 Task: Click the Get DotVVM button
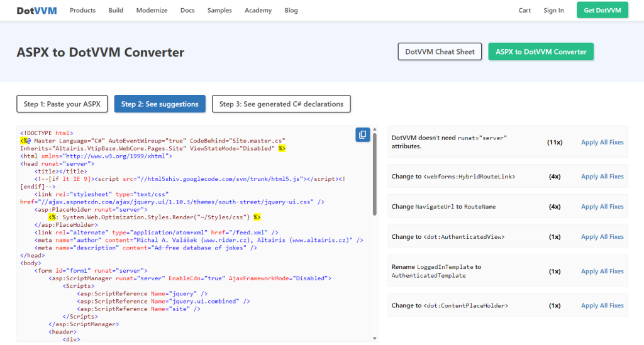pyautogui.click(x=602, y=10)
